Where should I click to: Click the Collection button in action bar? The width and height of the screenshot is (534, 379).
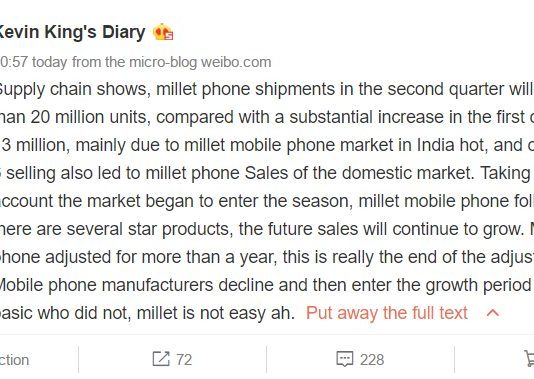click(14, 360)
